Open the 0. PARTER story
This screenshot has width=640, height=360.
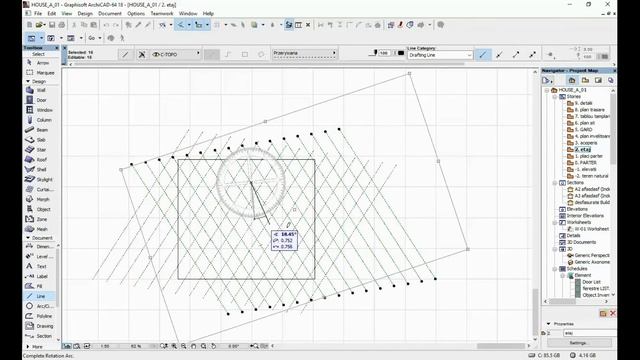pos(585,162)
